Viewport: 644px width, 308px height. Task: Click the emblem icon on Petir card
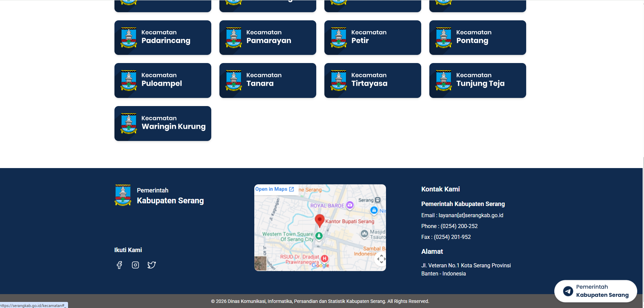[x=339, y=38]
